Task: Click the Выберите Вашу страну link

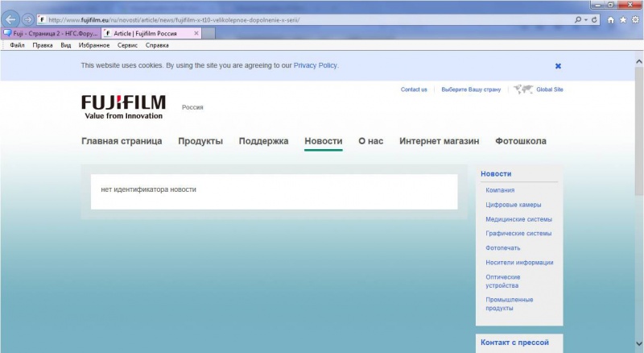Action: 471,89
